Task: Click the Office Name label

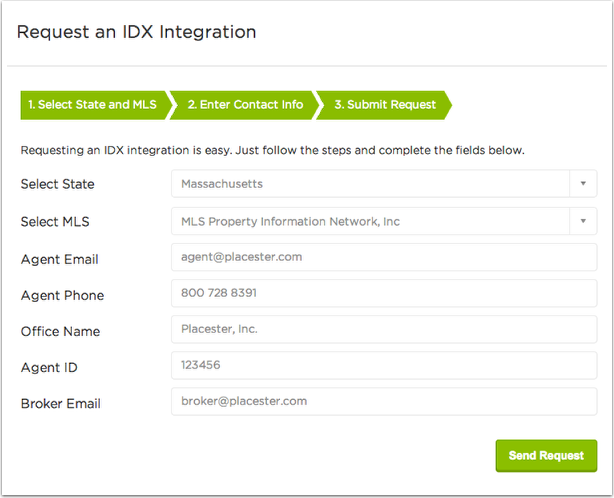Action: (x=60, y=331)
